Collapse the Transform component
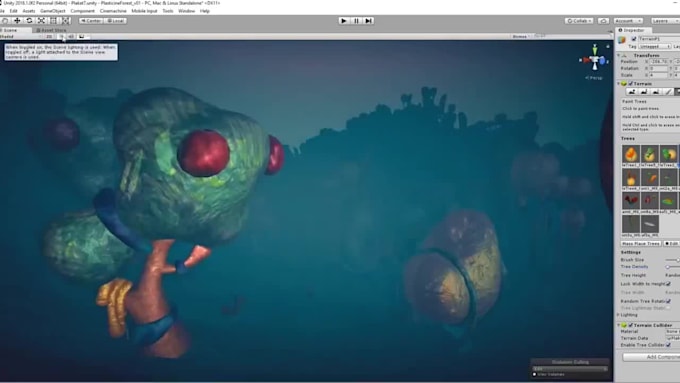This screenshot has height=383, width=680. (619, 56)
